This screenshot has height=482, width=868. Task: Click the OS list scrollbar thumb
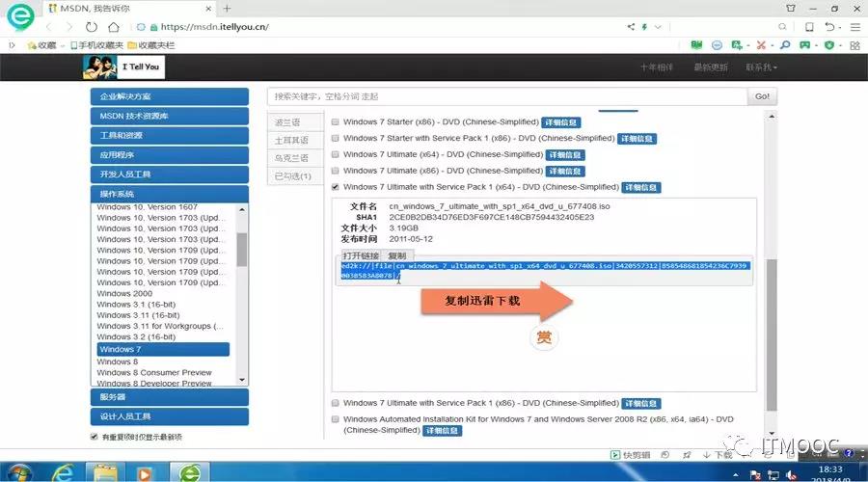point(241,250)
